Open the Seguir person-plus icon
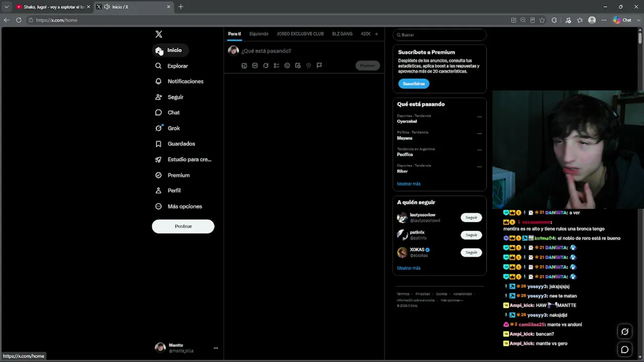644x362 pixels. pos(158,97)
